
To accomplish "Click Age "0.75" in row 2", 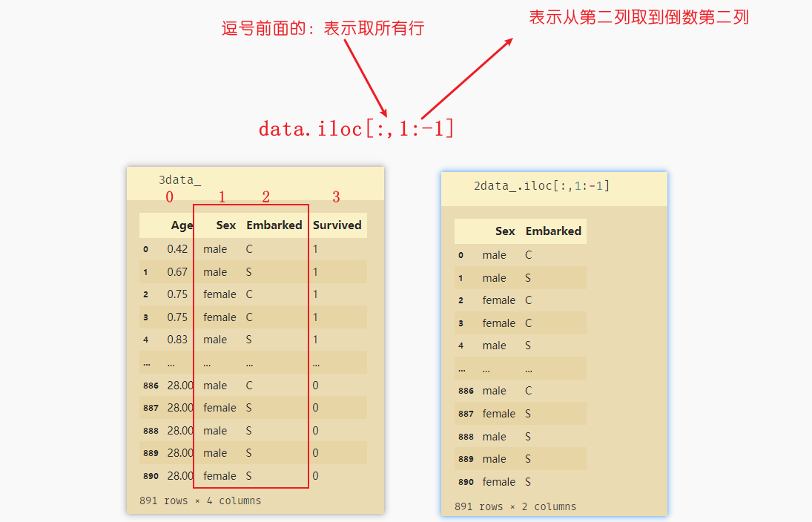I will pyautogui.click(x=177, y=294).
